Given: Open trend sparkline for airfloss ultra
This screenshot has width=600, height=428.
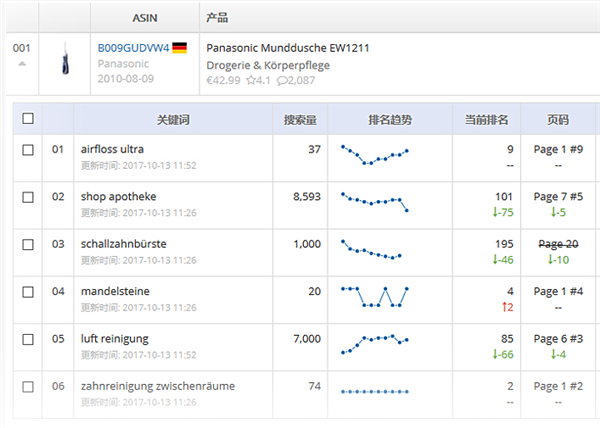Looking at the screenshot, I should click(375, 155).
